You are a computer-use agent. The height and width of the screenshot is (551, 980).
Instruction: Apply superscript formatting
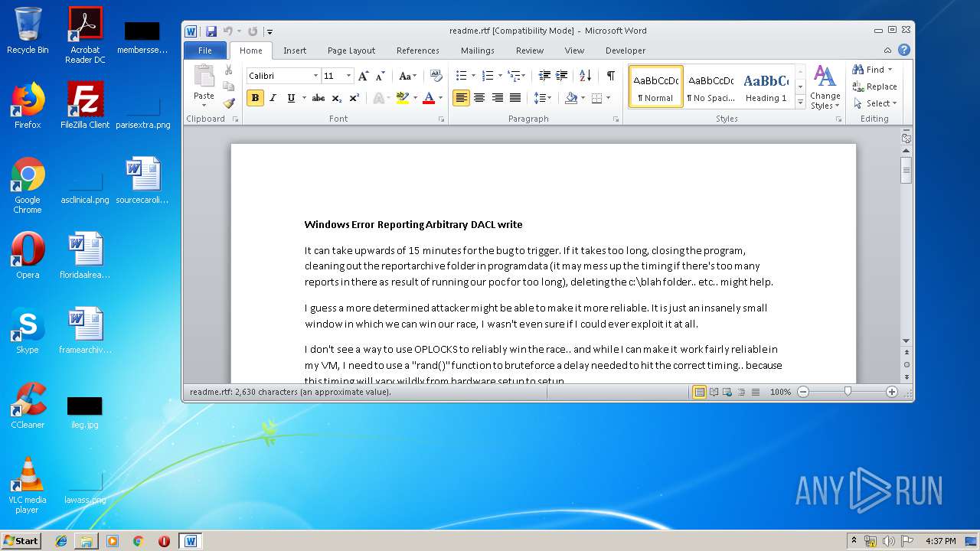click(354, 98)
